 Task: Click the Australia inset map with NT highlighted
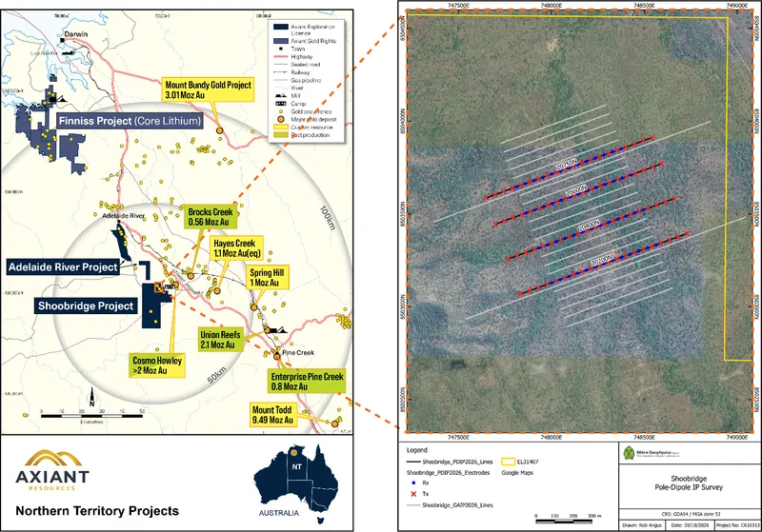tap(295, 483)
